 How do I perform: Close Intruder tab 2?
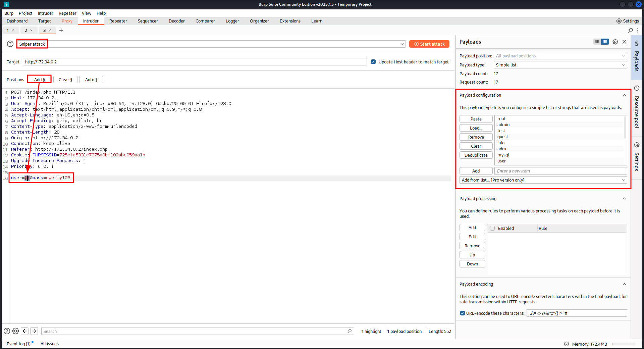tap(32, 30)
